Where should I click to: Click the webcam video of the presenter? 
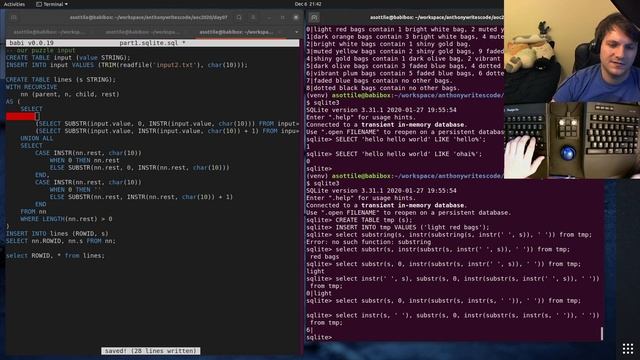[572, 51]
